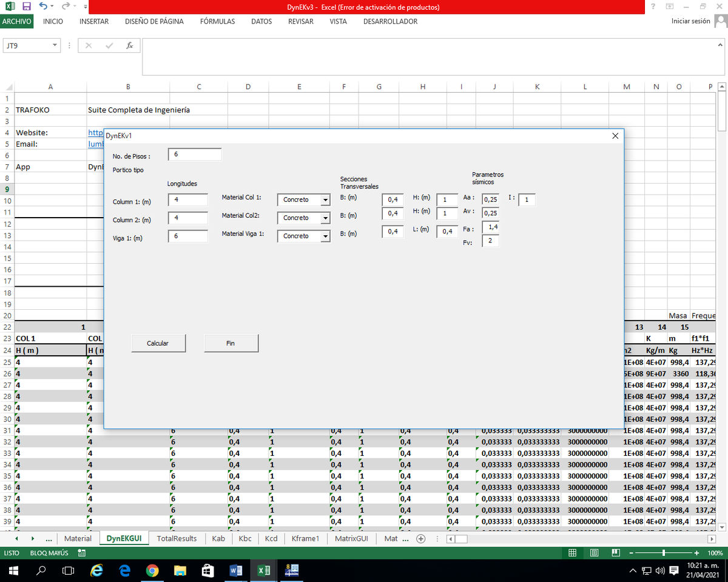Click the Calcular button
Screen dimensions: 728x582
click(158, 343)
